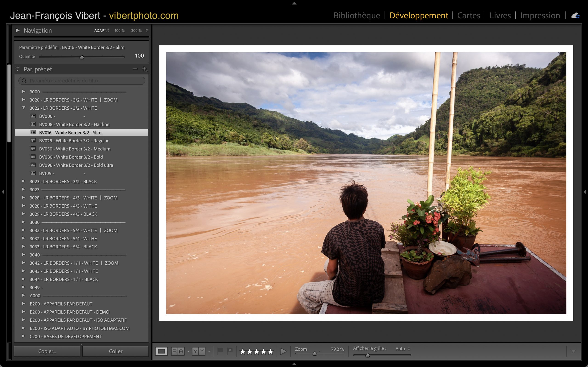This screenshot has height=367, width=588.
Task: Expand the Navigation panel triangle
Action: click(17, 30)
